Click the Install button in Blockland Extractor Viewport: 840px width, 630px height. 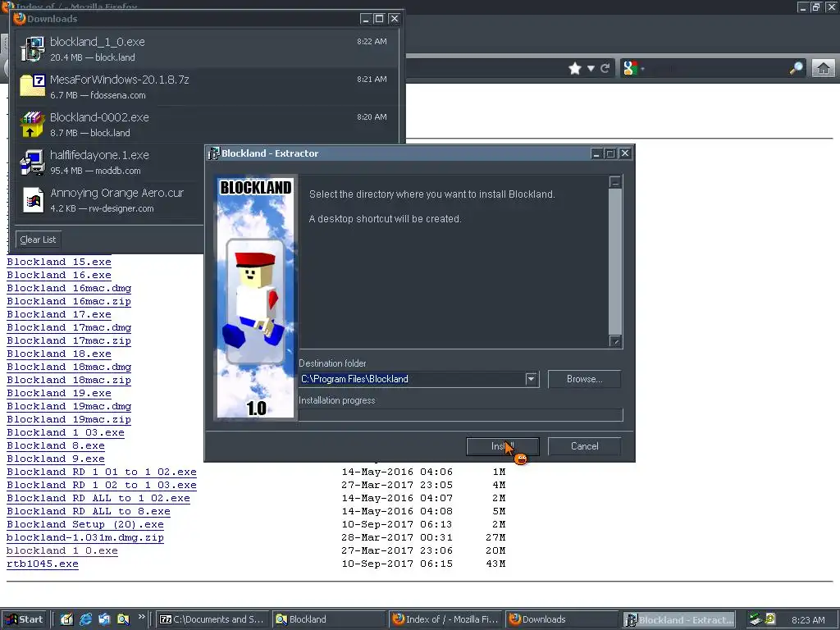503,446
